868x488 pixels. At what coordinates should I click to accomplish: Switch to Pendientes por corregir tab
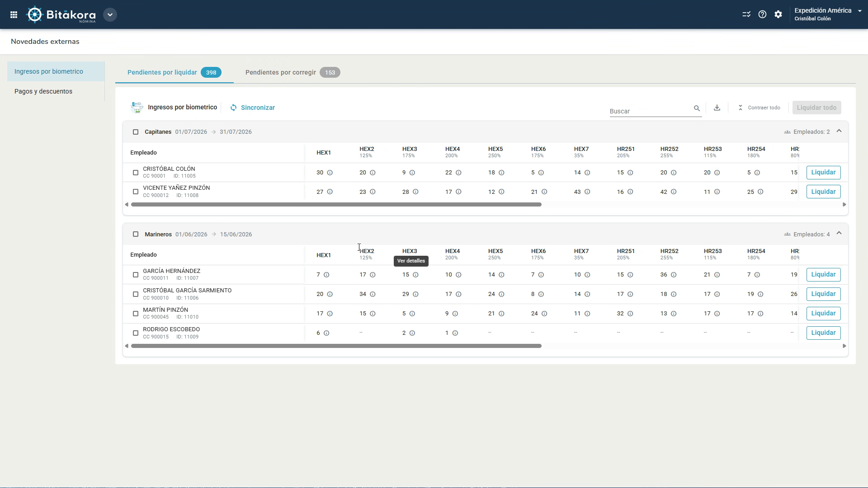pos(293,72)
